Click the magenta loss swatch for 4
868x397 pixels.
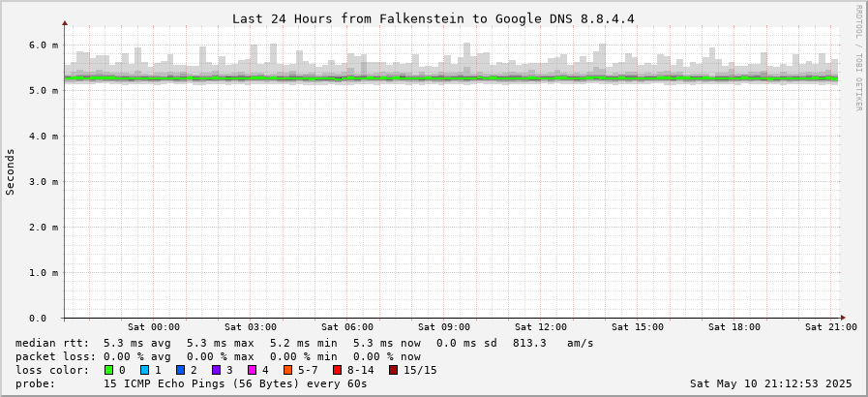pyautogui.click(x=252, y=370)
